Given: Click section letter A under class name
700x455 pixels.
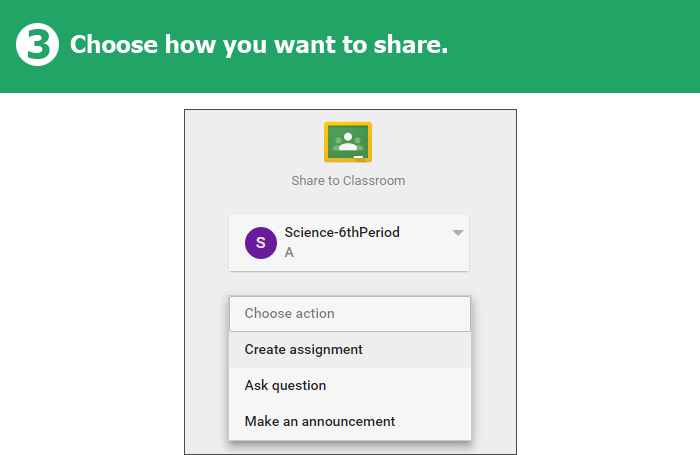Looking at the screenshot, I should pyautogui.click(x=289, y=253).
